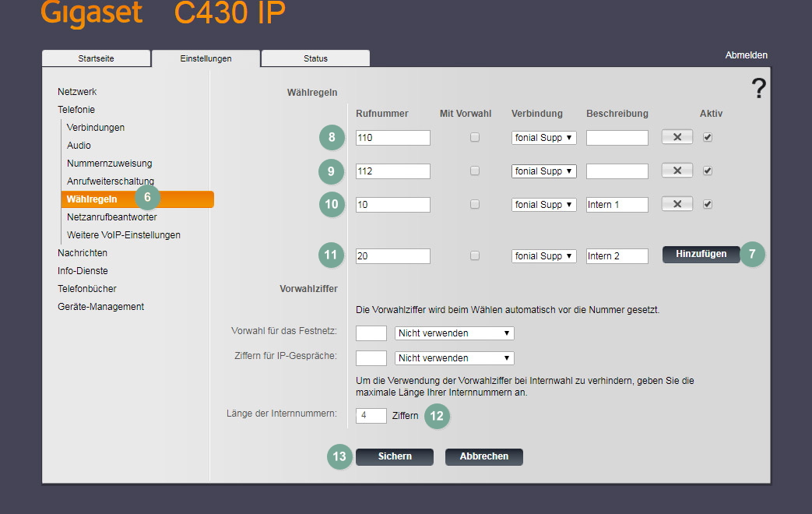
Task: Disable Aktiv checkbox for rule 112
Action: tap(708, 171)
